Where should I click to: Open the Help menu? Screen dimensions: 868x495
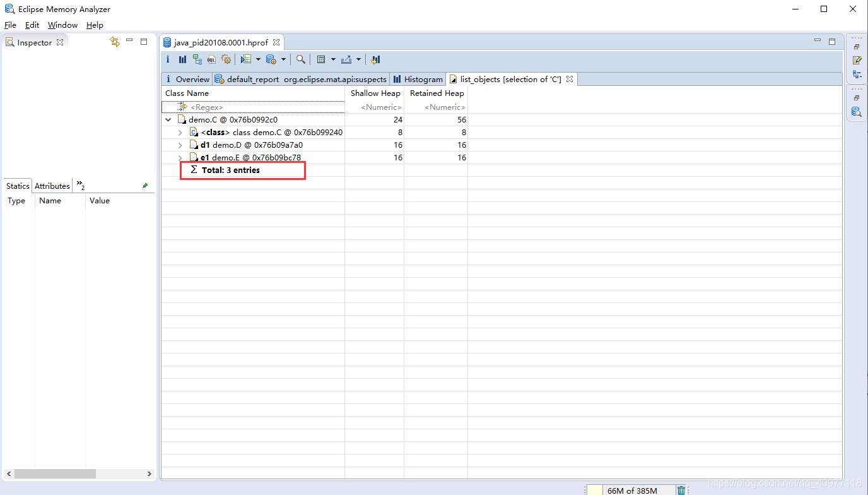pyautogui.click(x=95, y=25)
